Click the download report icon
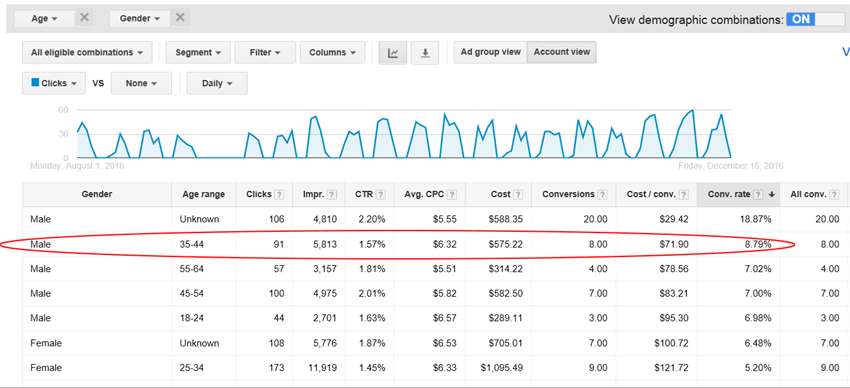The image size is (850, 388). tap(426, 53)
